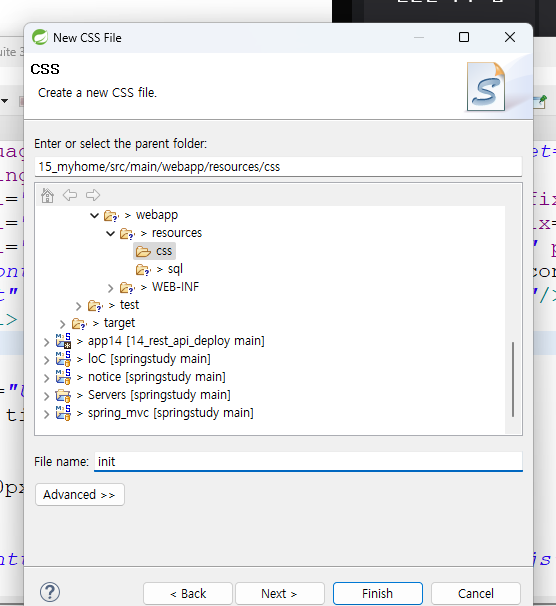Select the app14 project icon
The width and height of the screenshot is (556, 606).
pyautogui.click(x=63, y=341)
